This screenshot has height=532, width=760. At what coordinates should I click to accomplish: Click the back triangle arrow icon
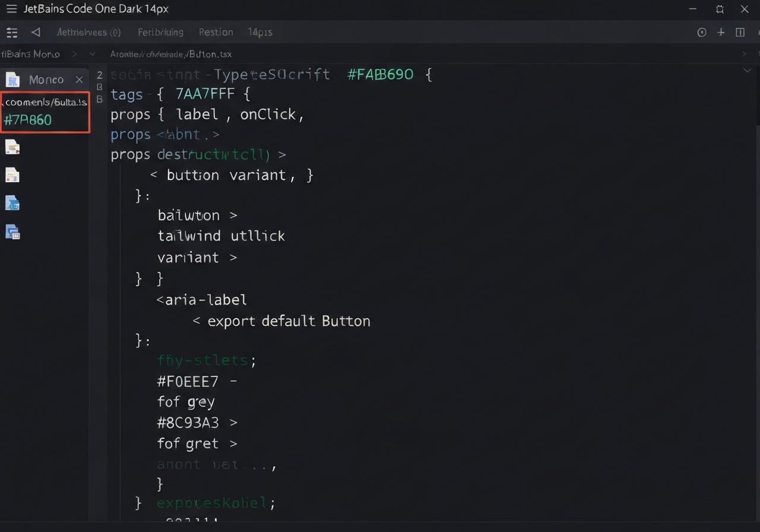pos(36,32)
